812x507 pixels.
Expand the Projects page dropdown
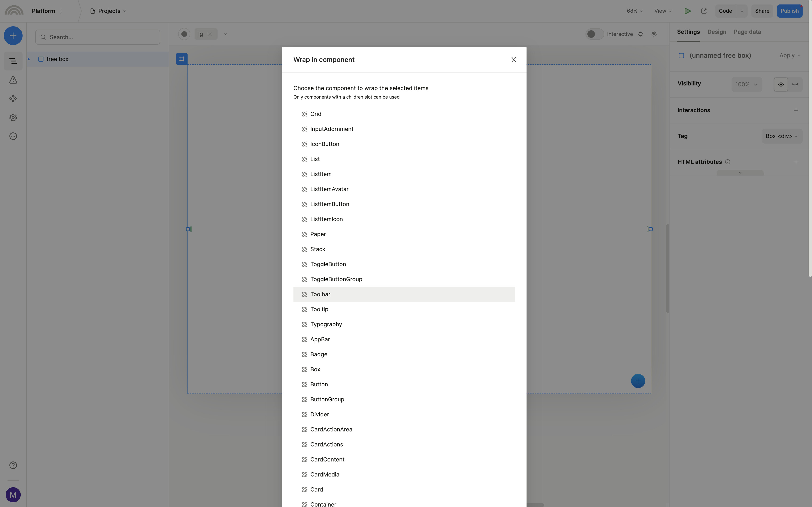[x=108, y=11]
